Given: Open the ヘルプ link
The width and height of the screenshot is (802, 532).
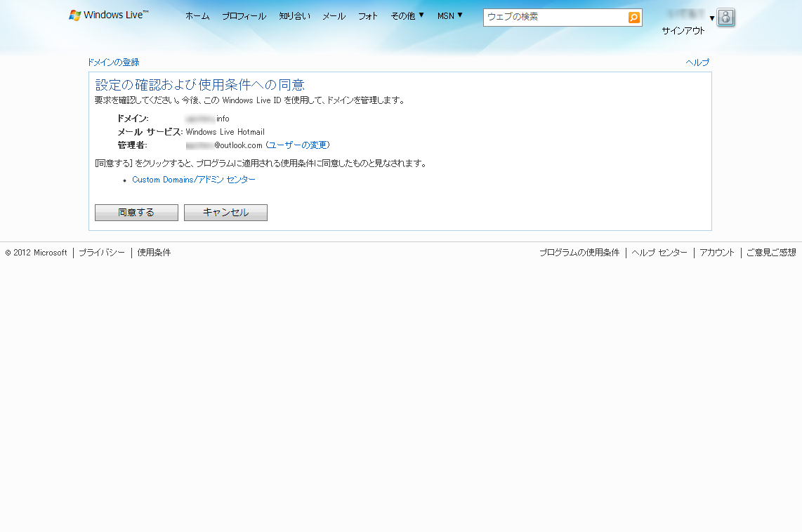Looking at the screenshot, I should [697, 62].
